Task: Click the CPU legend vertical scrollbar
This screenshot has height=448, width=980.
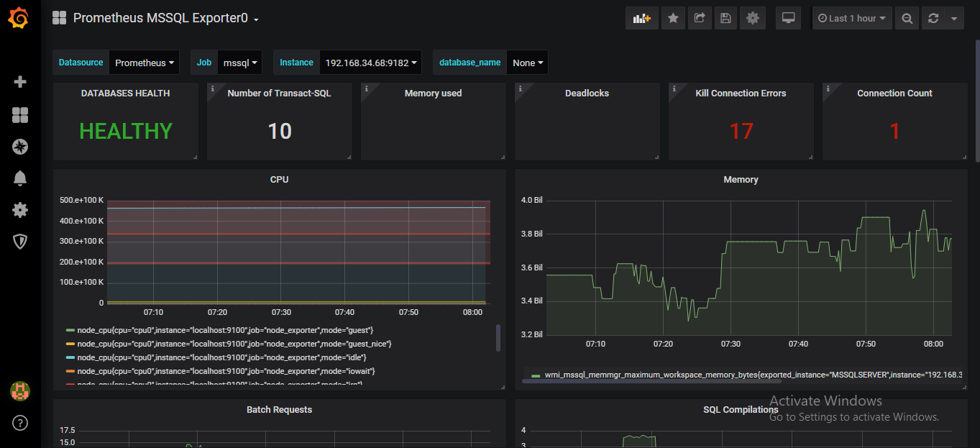Action: (x=498, y=337)
